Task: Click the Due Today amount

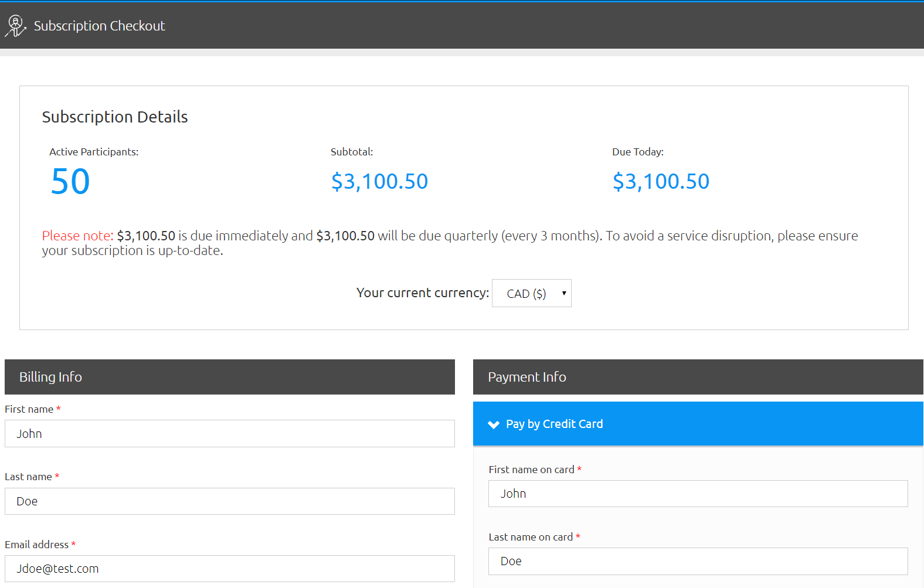Action: [661, 182]
